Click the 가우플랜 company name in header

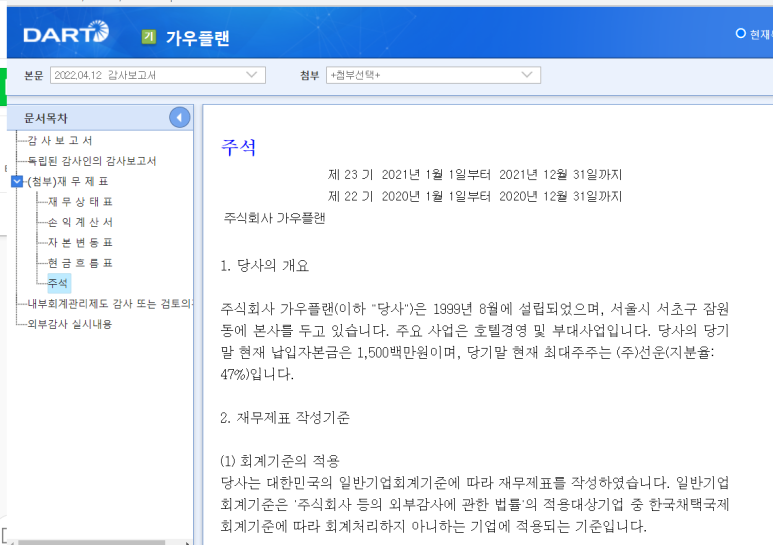tap(198, 37)
